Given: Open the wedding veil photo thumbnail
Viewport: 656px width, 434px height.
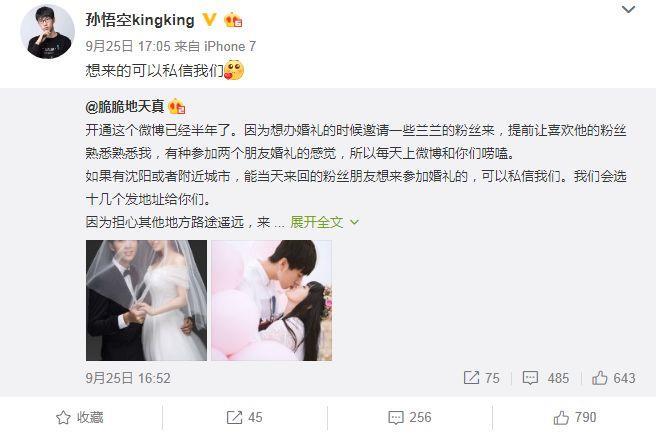Looking at the screenshot, I should click(x=146, y=300).
